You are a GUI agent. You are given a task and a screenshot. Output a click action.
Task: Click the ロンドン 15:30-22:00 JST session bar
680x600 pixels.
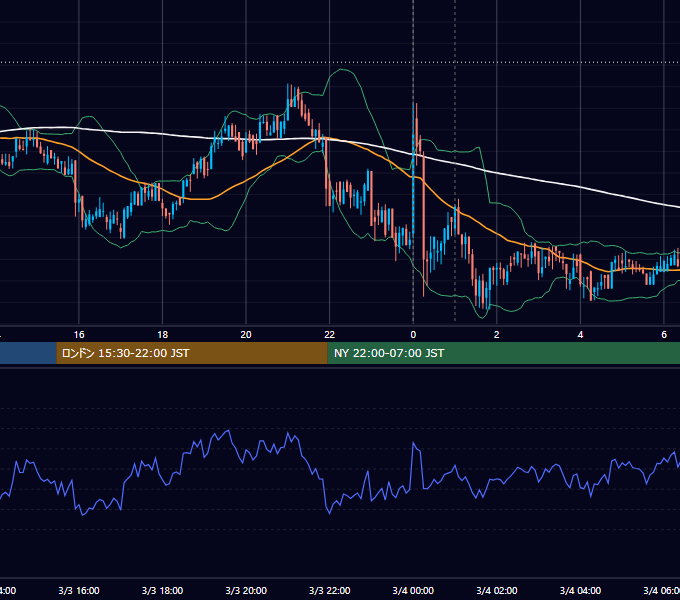pos(192,353)
